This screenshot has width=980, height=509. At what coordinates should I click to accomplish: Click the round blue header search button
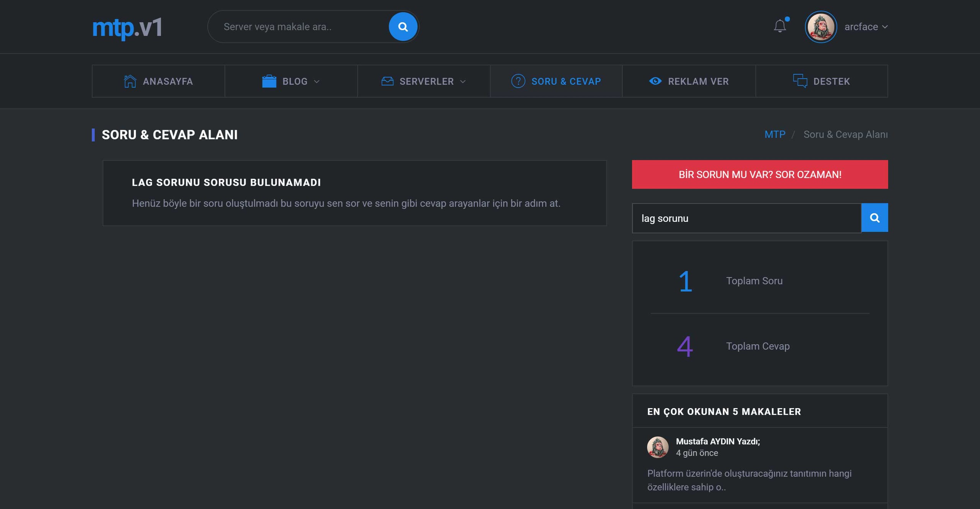pyautogui.click(x=403, y=27)
